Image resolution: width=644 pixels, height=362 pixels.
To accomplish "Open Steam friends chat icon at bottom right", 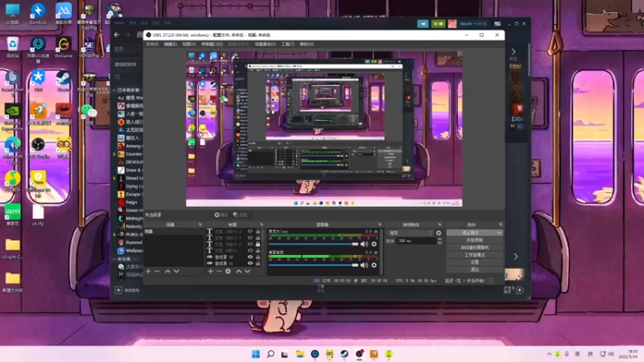I will pos(519,290).
